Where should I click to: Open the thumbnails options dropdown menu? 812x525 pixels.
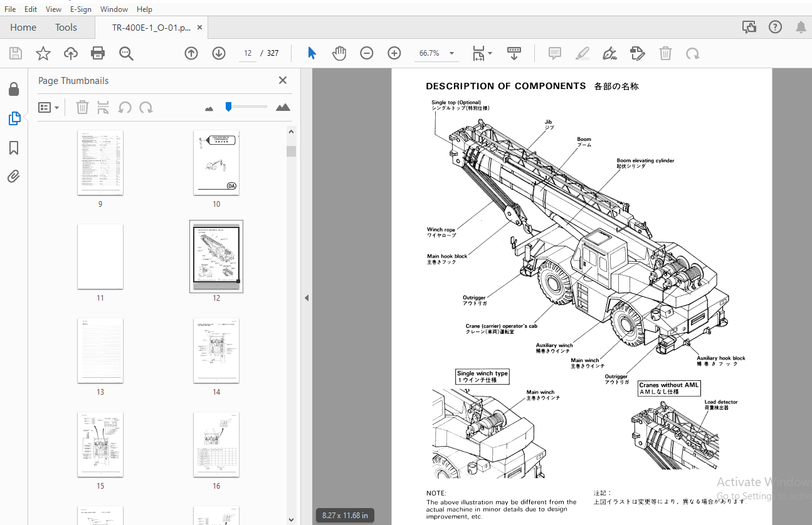[x=49, y=108]
